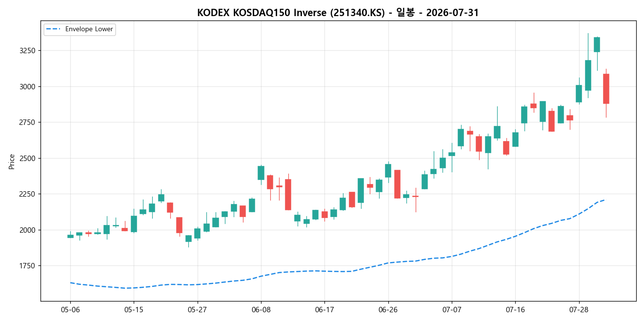Click the 05-06 date tick label
This screenshot has height=322, width=644.
[70, 310]
